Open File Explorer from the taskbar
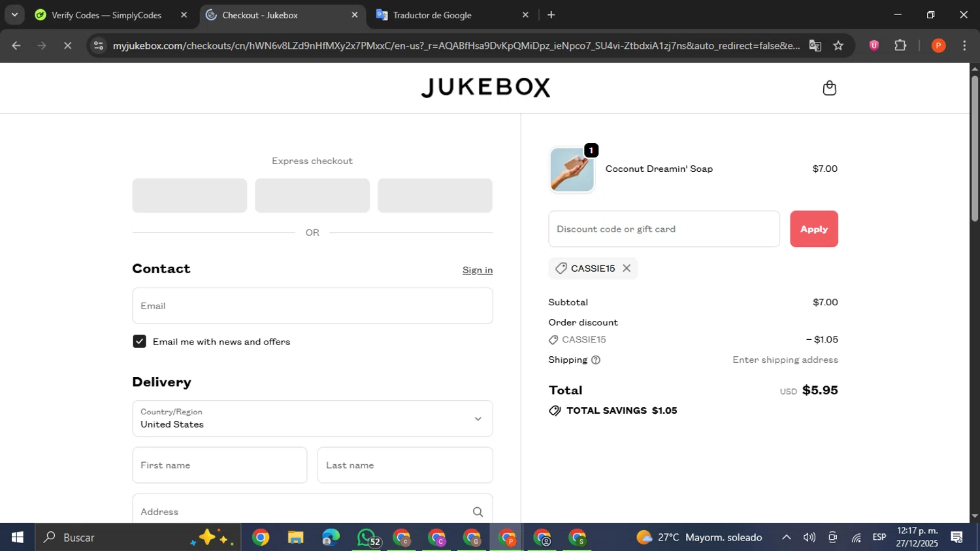 click(295, 537)
